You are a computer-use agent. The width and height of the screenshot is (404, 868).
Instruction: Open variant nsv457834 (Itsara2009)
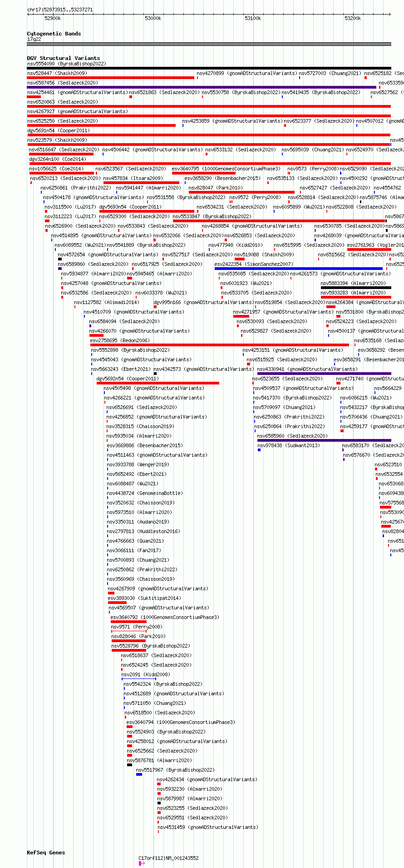pos(133,178)
